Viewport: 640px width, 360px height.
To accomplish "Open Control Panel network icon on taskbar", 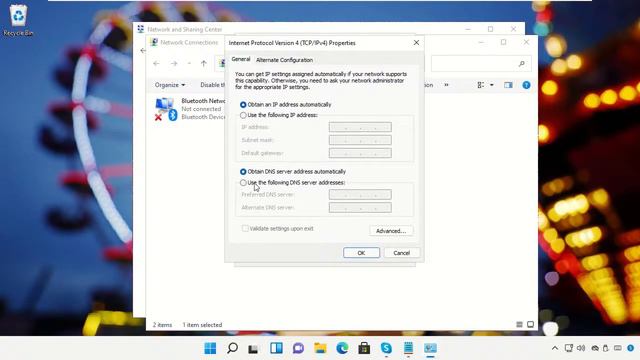I will point(430,348).
